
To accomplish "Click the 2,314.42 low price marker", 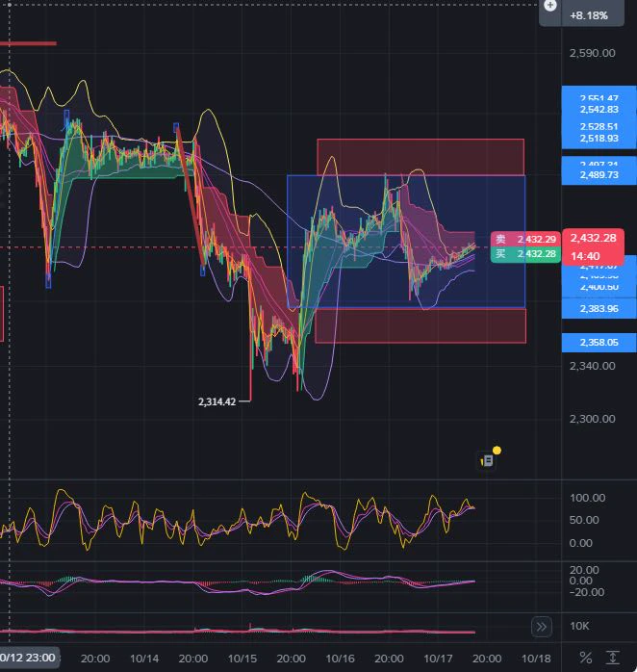I will 217,401.
